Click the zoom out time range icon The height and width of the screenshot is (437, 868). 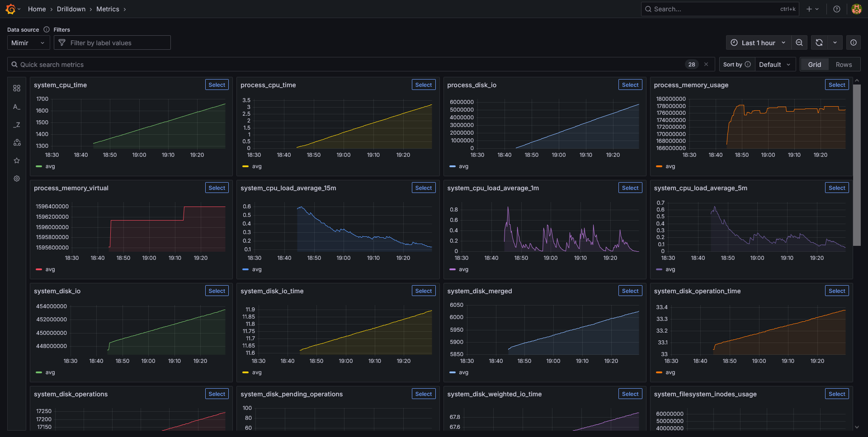click(x=799, y=42)
